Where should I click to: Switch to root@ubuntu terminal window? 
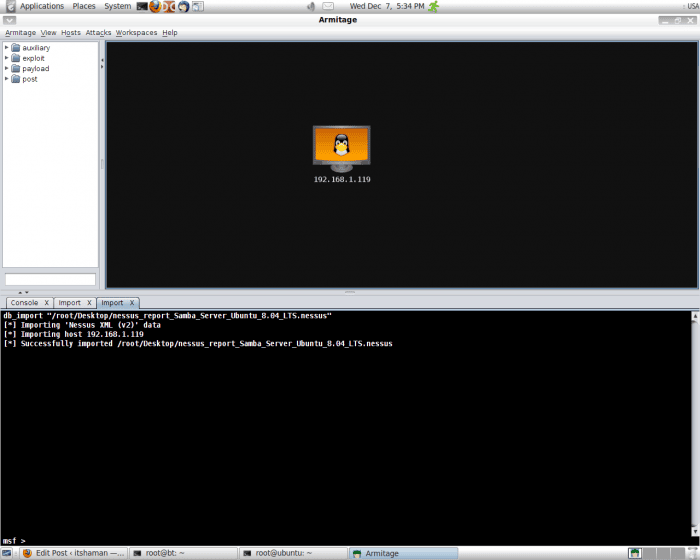[293, 553]
